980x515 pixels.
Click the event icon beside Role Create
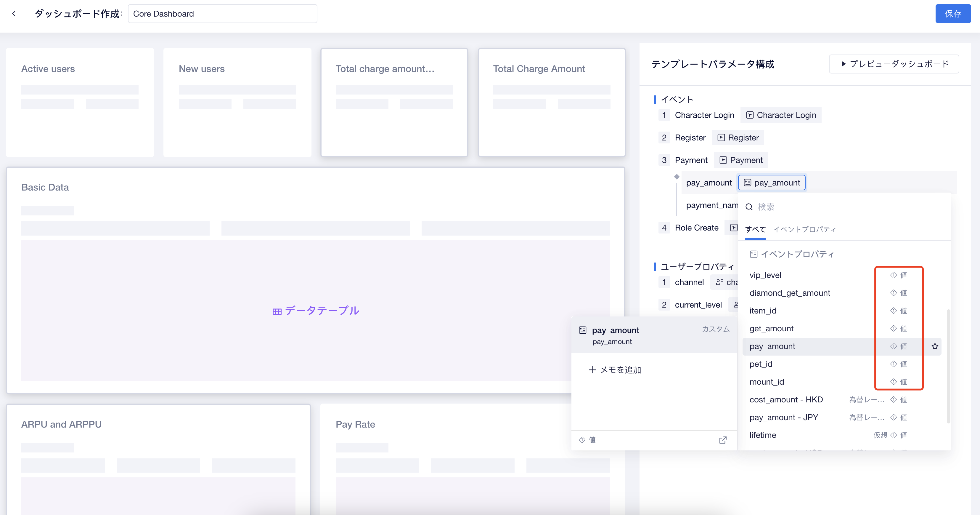(734, 228)
